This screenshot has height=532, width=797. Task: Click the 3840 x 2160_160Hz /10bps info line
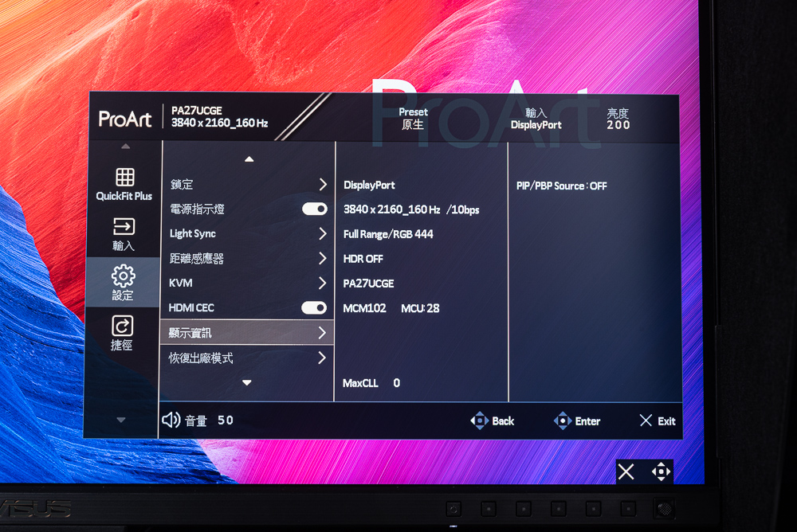(411, 209)
